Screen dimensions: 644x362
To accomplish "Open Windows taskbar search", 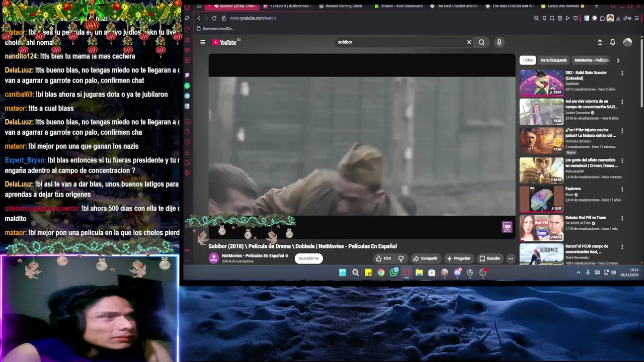I will click(356, 273).
